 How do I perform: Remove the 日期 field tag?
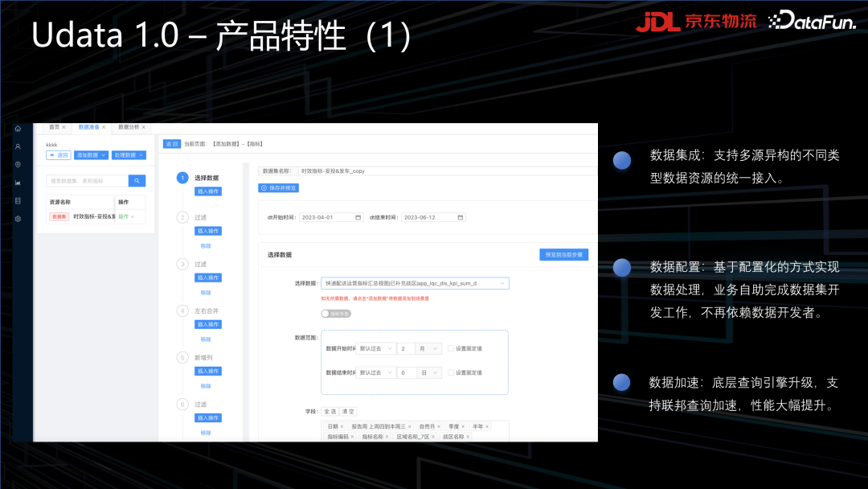pos(342,426)
